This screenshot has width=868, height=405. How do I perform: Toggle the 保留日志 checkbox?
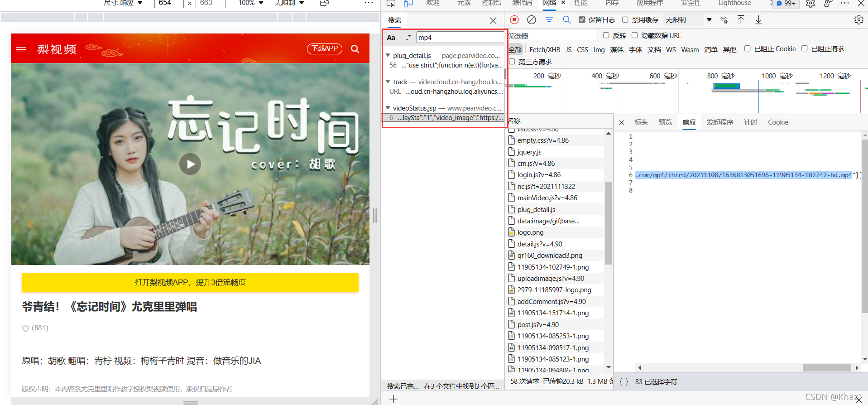582,19
